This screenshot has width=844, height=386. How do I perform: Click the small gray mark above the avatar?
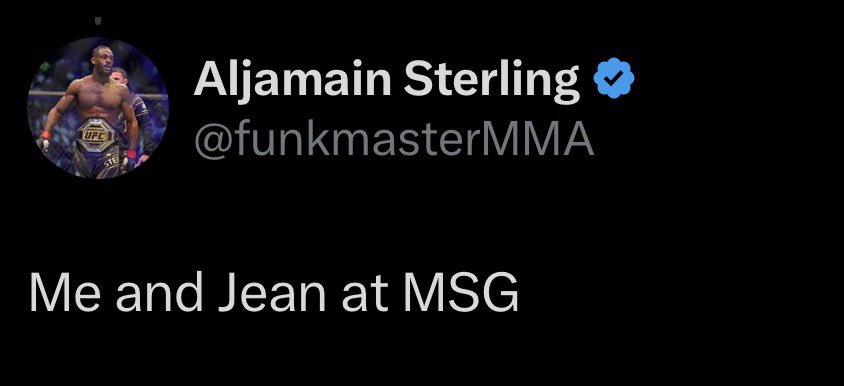[98, 22]
